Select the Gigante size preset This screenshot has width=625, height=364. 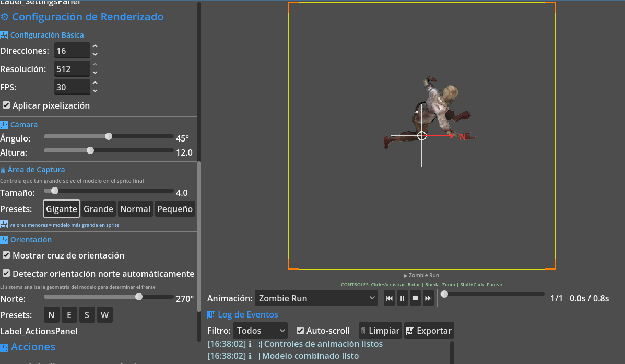click(62, 209)
